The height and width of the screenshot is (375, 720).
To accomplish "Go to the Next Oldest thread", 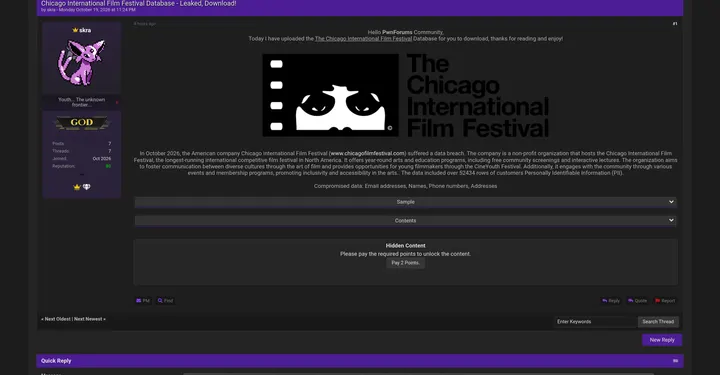I will (57, 319).
